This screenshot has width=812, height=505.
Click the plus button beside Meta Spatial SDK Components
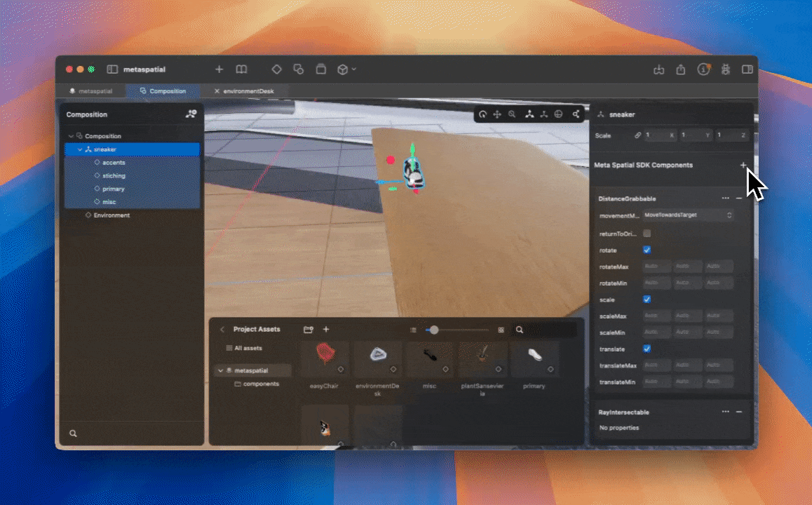pyautogui.click(x=743, y=165)
